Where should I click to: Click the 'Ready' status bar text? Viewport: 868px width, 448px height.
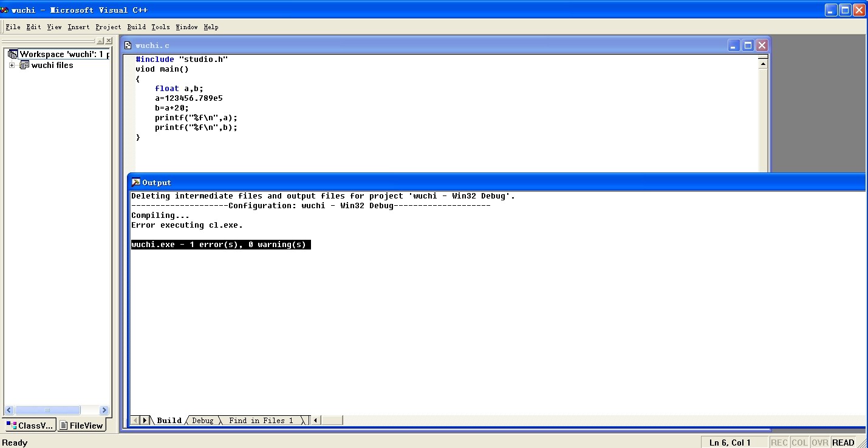[15, 443]
